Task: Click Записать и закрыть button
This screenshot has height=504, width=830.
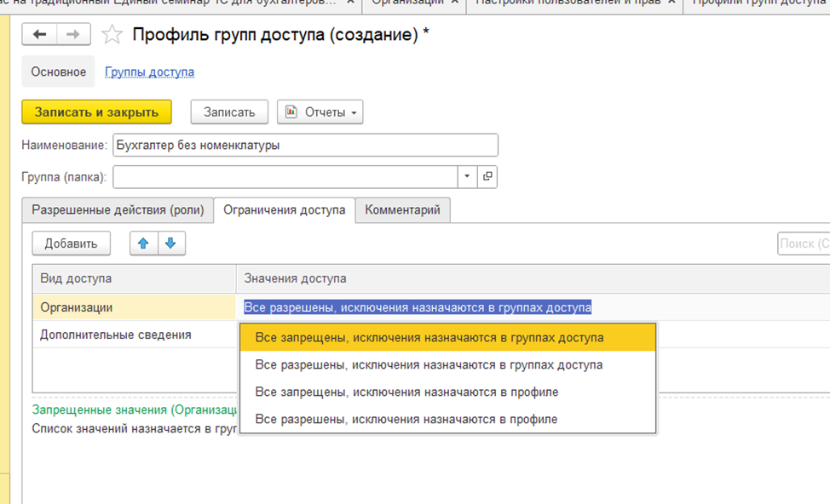Action: click(96, 112)
